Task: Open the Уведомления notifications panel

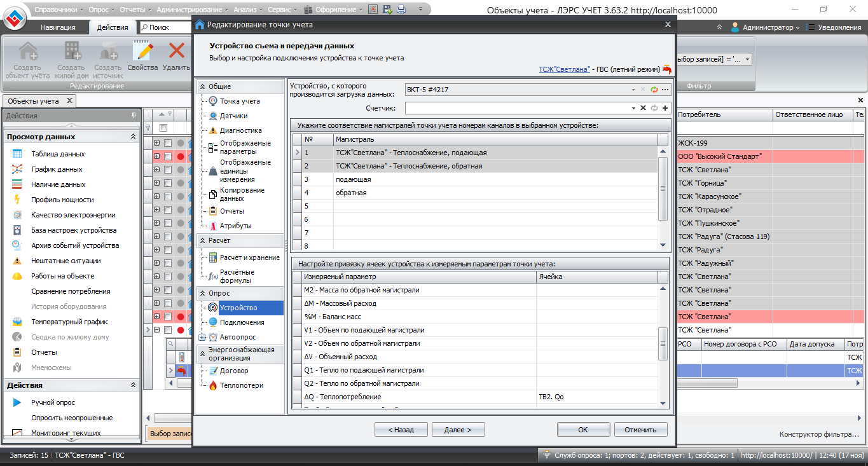Action: 834,27
